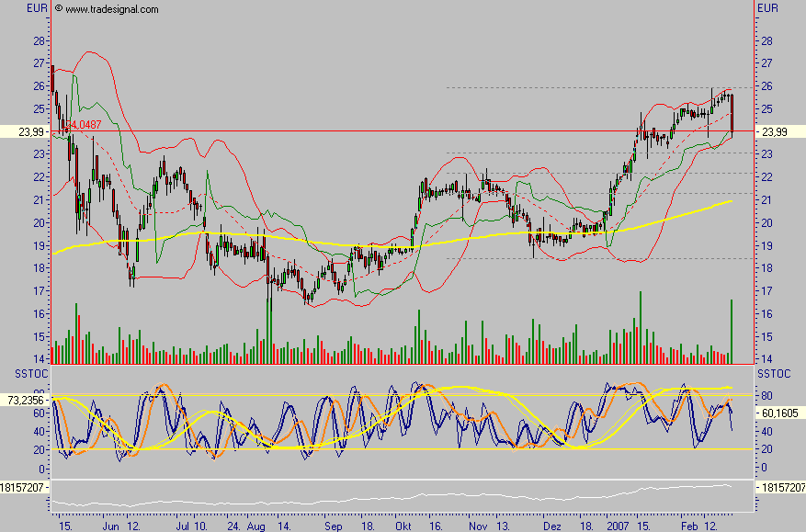Image resolution: width=806 pixels, height=532 pixels.
Task: Click the 26 label on right price axis
Action: 763,86
